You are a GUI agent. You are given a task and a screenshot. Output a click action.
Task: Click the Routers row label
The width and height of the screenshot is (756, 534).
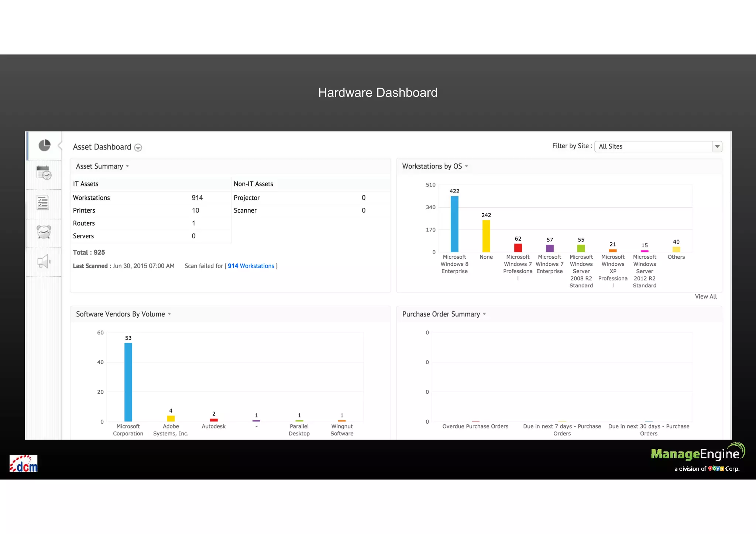click(x=84, y=223)
